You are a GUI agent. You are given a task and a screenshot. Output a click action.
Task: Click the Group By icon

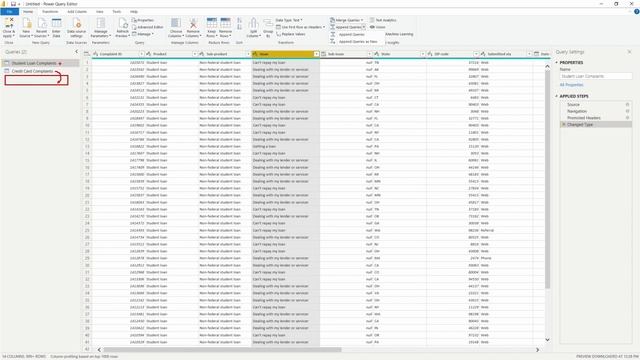pyautogui.click(x=268, y=23)
